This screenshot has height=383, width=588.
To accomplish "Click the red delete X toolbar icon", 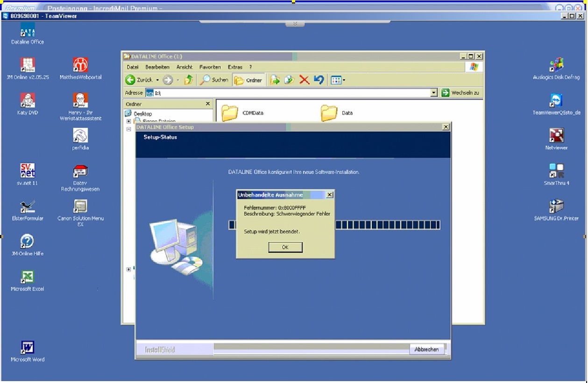I will click(304, 80).
